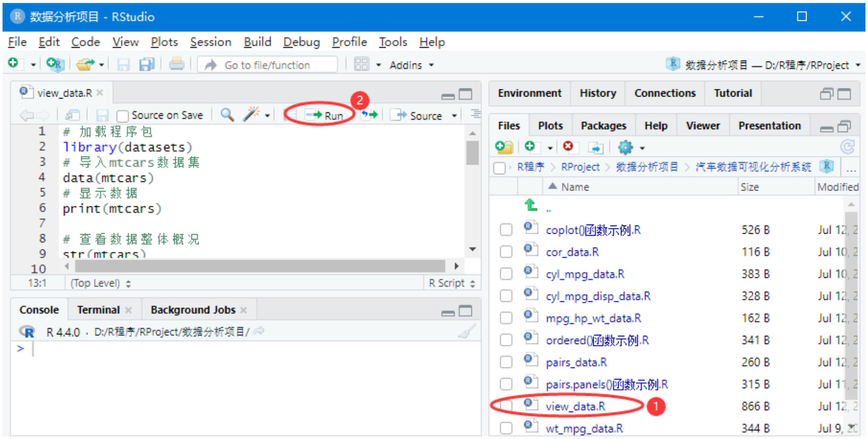Switch to the Packages tab
Image resolution: width=868 pixels, height=439 pixels.
(603, 126)
